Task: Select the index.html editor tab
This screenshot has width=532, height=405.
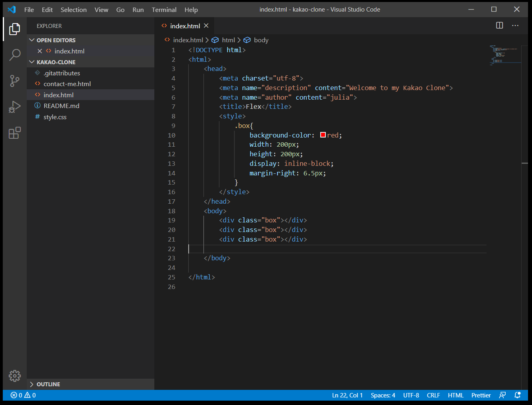Action: click(185, 26)
